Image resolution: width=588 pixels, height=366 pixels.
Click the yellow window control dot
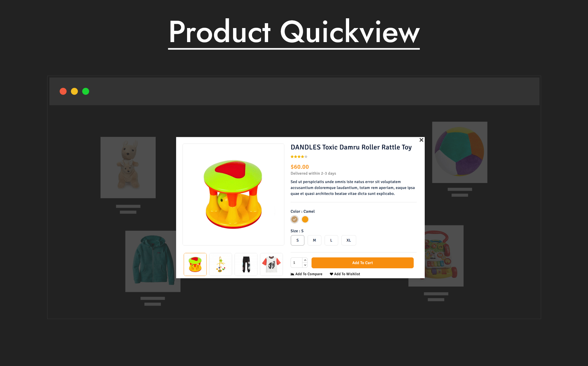tap(74, 91)
